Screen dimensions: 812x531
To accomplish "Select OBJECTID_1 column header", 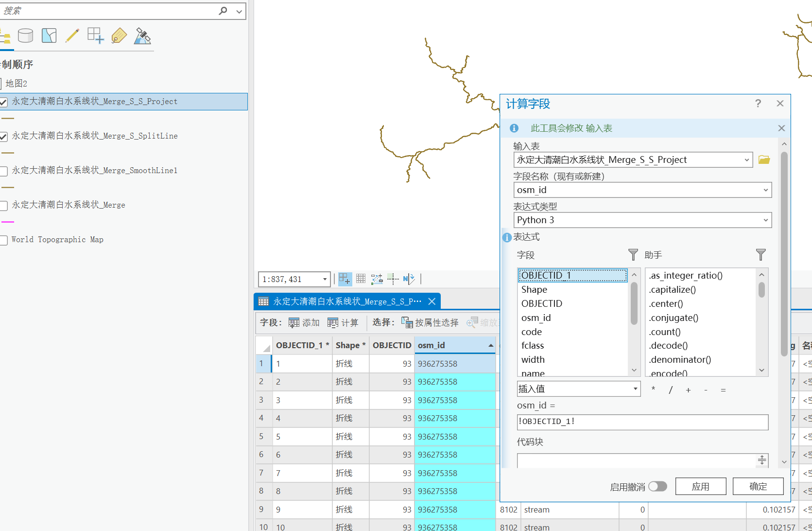I will point(302,345).
